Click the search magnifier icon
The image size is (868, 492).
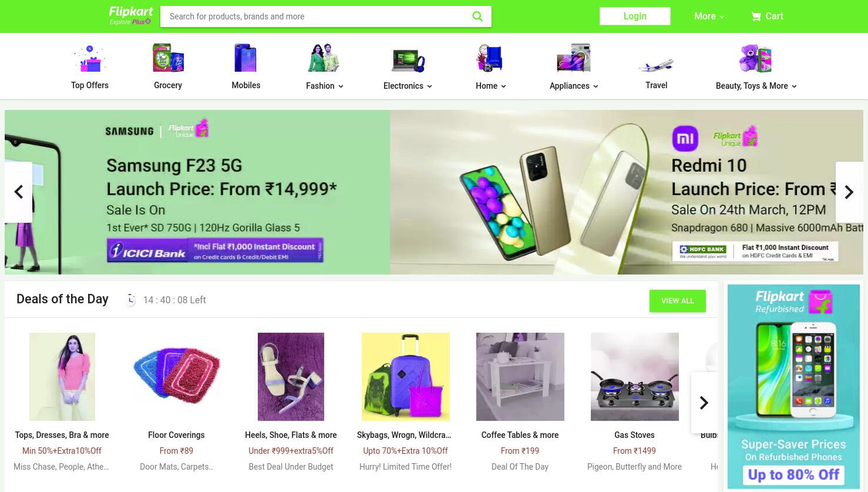coord(477,16)
